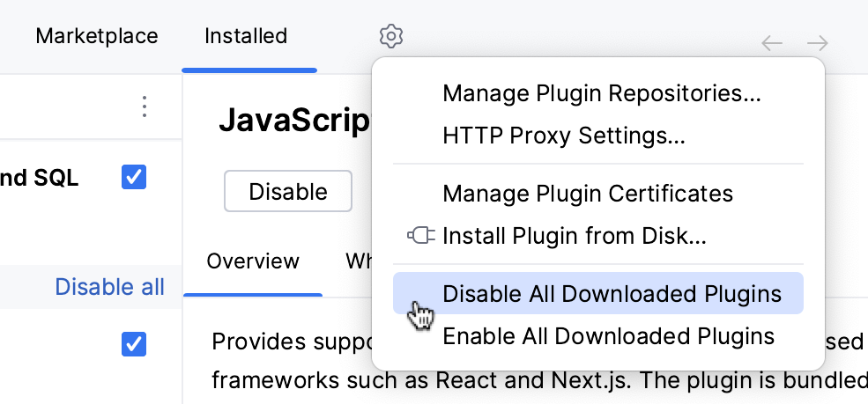This screenshot has height=404, width=868.
Task: Select Manage Plugin Repositories menu item
Action: (602, 92)
